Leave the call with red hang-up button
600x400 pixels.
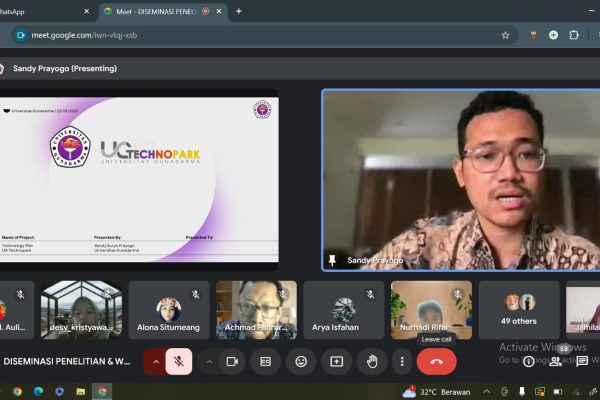coord(436,361)
